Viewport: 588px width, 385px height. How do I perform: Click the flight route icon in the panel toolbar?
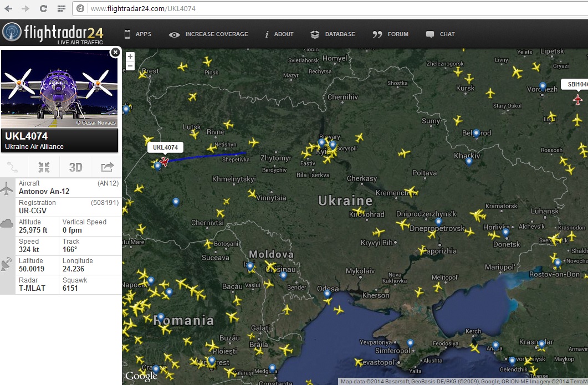point(12,167)
